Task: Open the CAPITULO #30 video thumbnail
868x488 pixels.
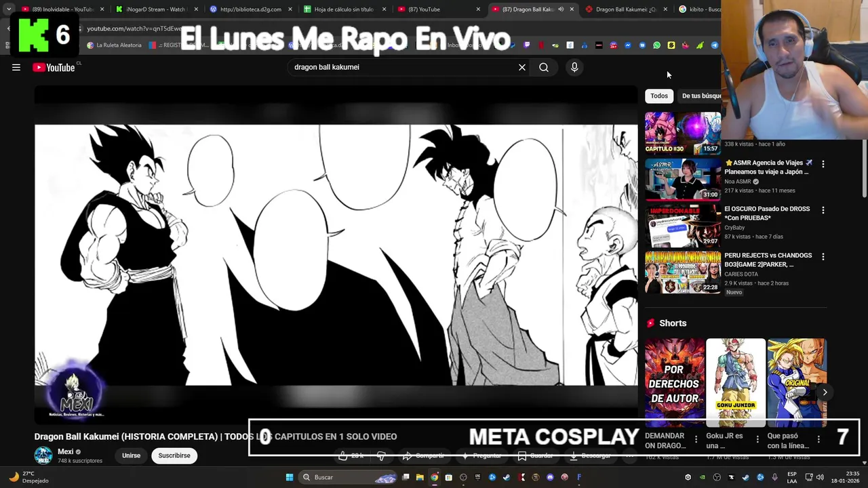Action: [683, 133]
